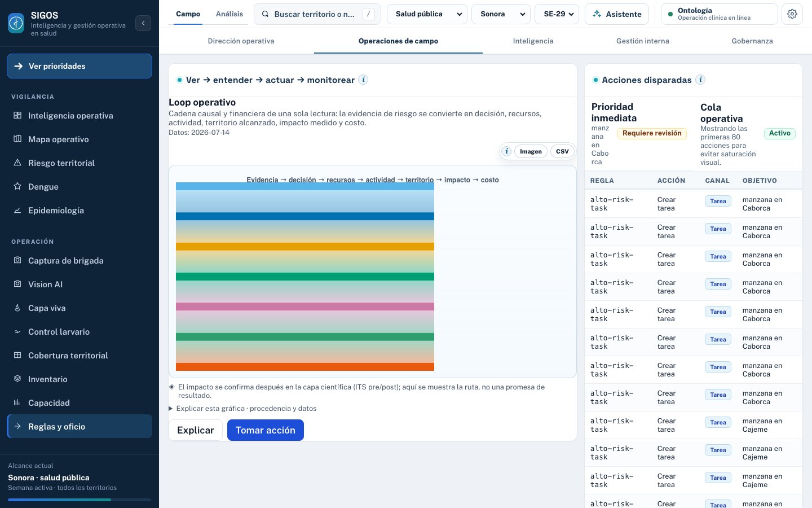The height and width of the screenshot is (508, 812).
Task: Open settings gear in top bar
Action: point(792,14)
